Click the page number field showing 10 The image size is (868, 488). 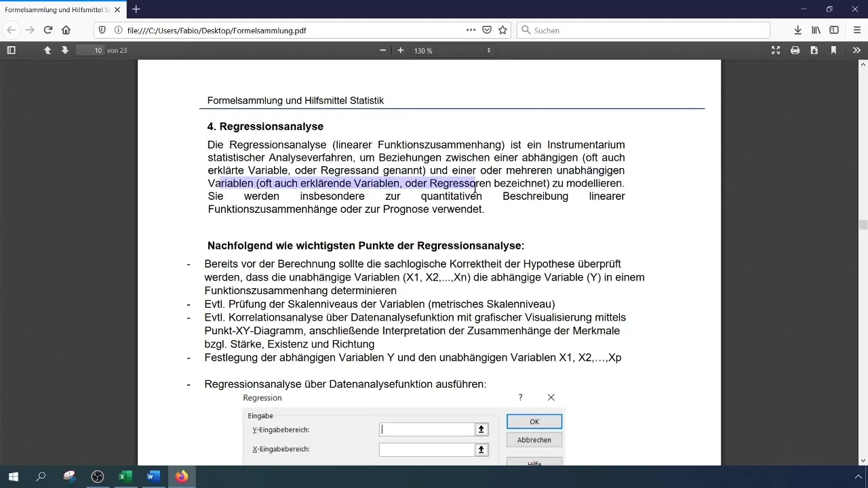90,50
